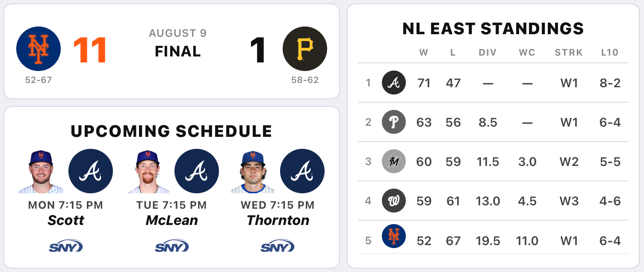Viewport: 644px width, 272px height.
Task: Open Thornton's player headshot
Action: (253, 172)
